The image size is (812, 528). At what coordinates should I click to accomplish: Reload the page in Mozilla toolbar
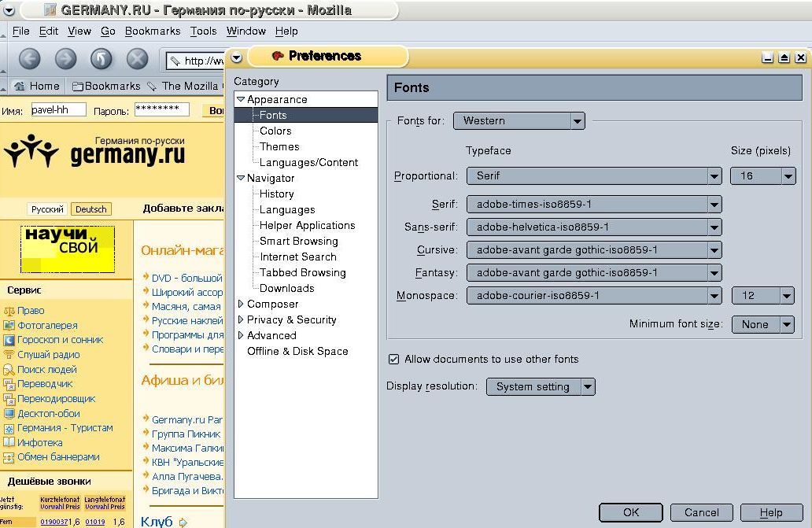click(x=101, y=59)
